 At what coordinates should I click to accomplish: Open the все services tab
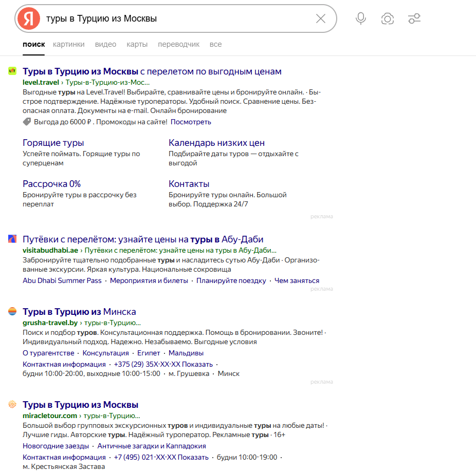(x=215, y=44)
